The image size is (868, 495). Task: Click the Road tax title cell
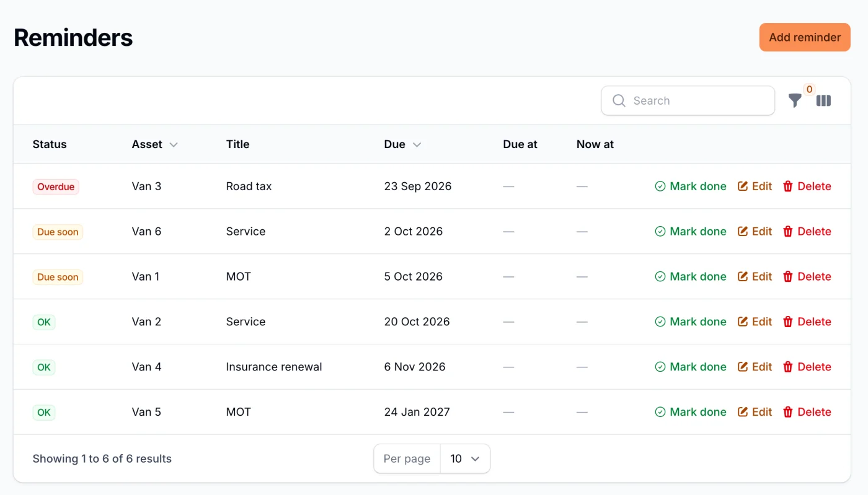pos(249,186)
